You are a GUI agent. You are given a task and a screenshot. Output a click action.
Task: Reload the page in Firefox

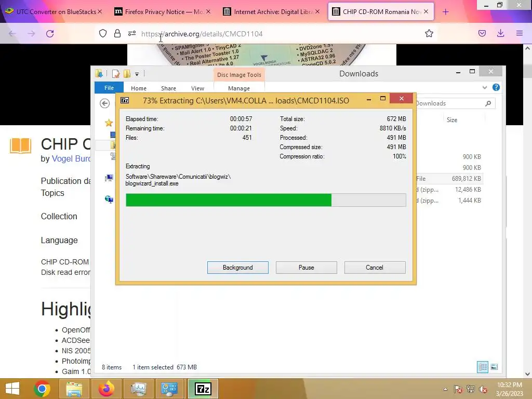[50, 34]
